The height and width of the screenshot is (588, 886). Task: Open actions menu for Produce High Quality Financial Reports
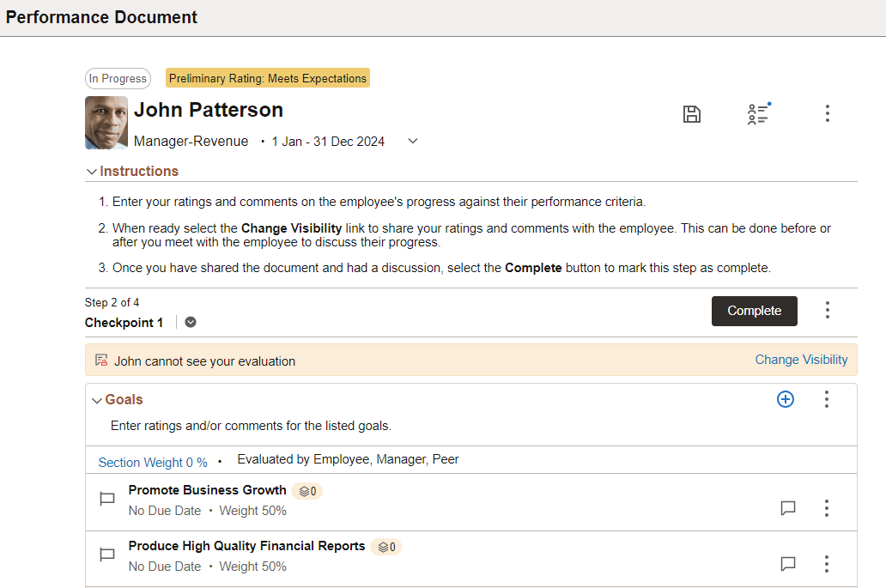[826, 563]
